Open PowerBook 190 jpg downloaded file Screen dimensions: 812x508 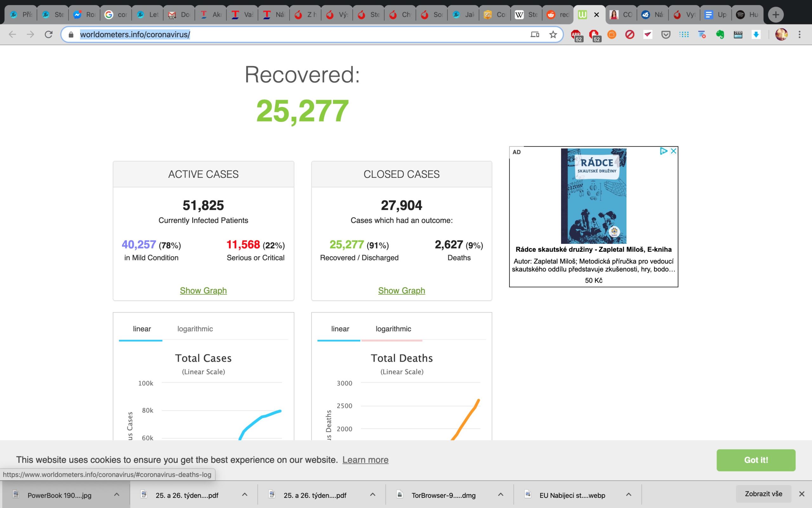pos(59,495)
